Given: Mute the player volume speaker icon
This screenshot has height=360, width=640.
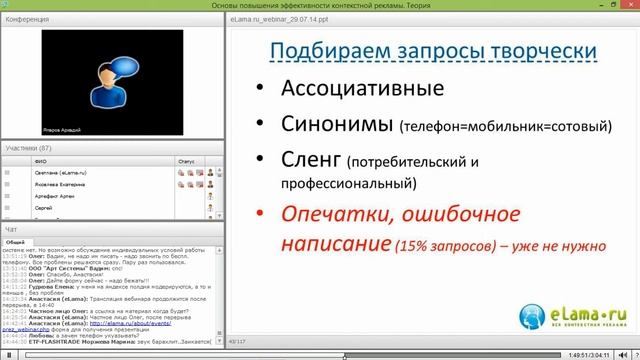Looking at the screenshot, I should (x=622, y=355).
